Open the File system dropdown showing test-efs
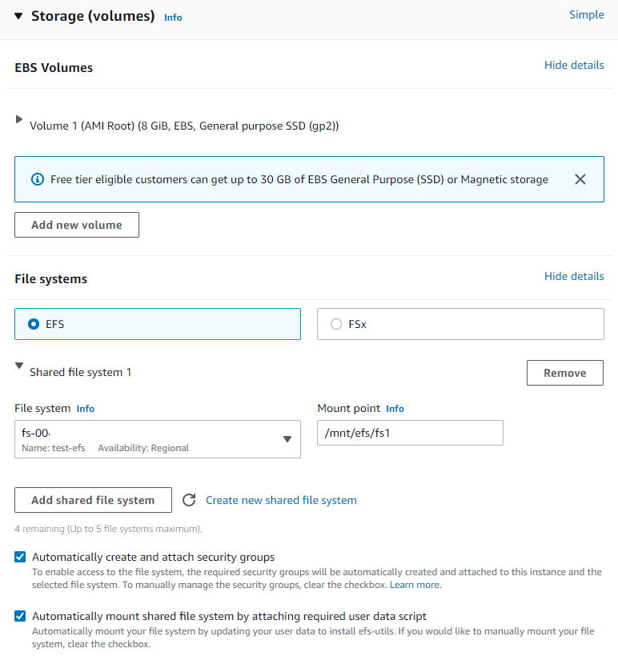 [287, 438]
